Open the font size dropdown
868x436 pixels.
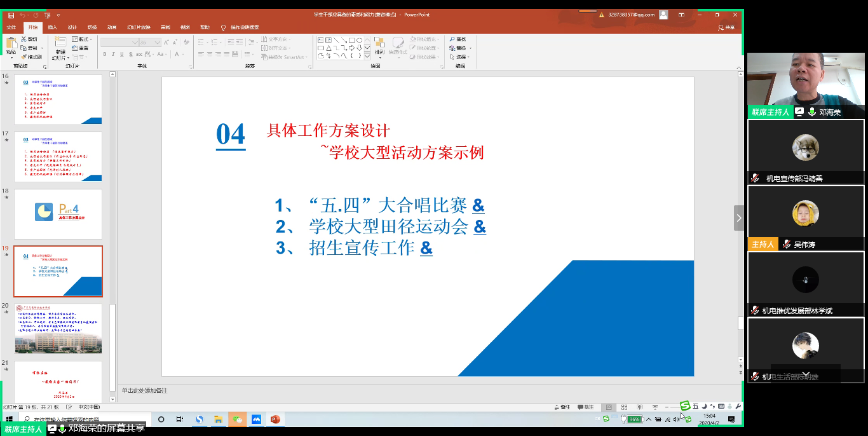pyautogui.click(x=156, y=42)
